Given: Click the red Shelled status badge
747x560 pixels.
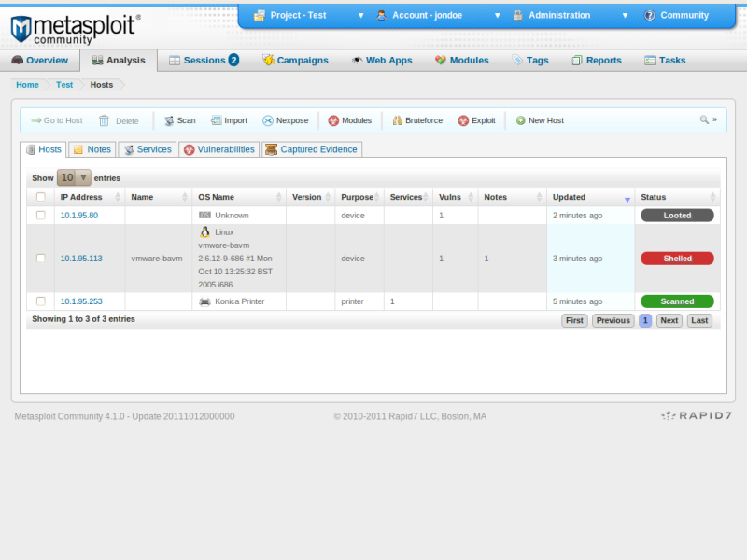Looking at the screenshot, I should [x=678, y=259].
